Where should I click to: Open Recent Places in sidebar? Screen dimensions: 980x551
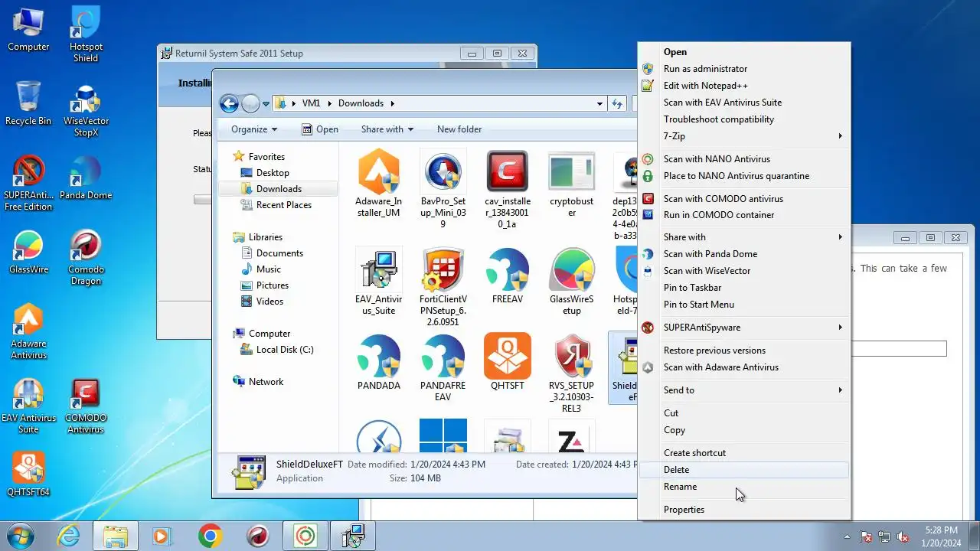point(284,205)
